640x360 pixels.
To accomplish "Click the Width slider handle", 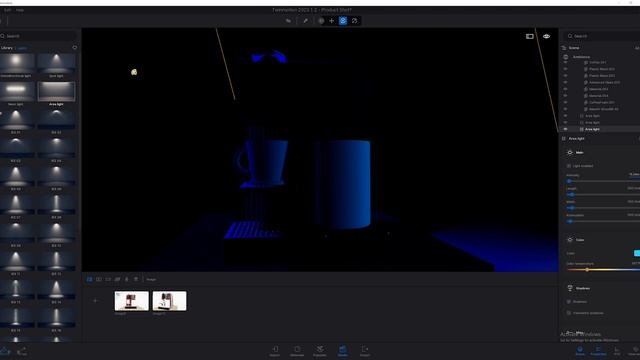I will [571, 208].
